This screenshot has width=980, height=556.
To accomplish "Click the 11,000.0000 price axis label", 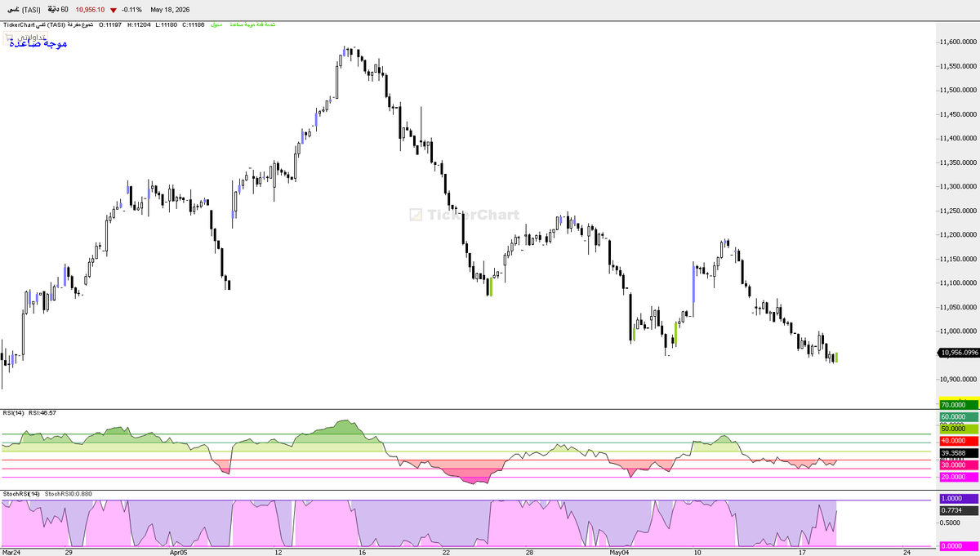I will (x=959, y=331).
